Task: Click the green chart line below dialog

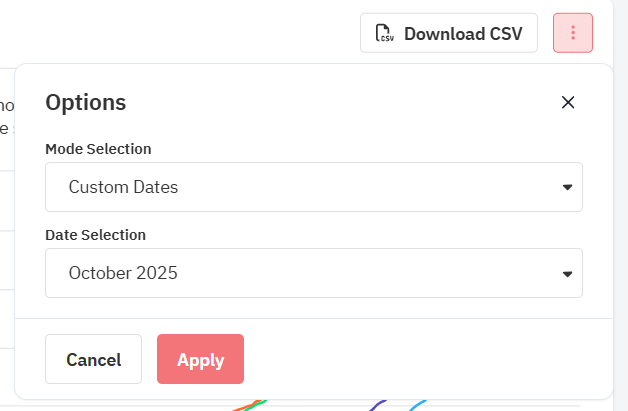Action: coord(256,404)
